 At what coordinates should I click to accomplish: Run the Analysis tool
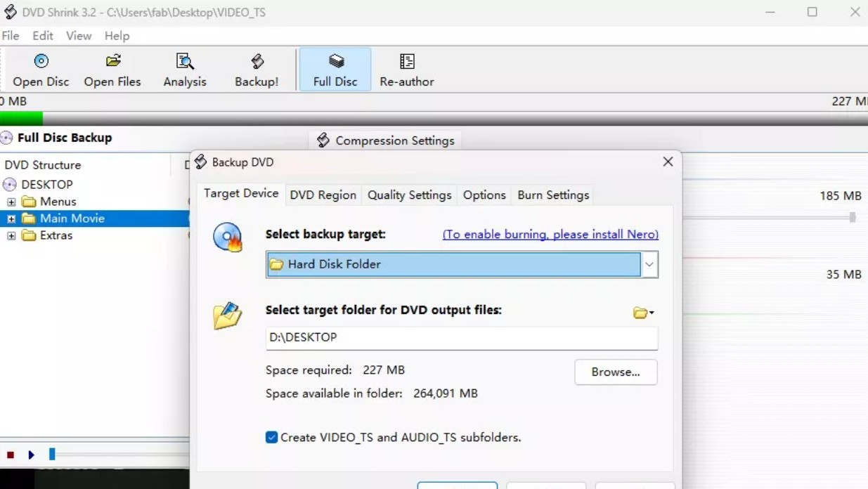pyautogui.click(x=185, y=70)
